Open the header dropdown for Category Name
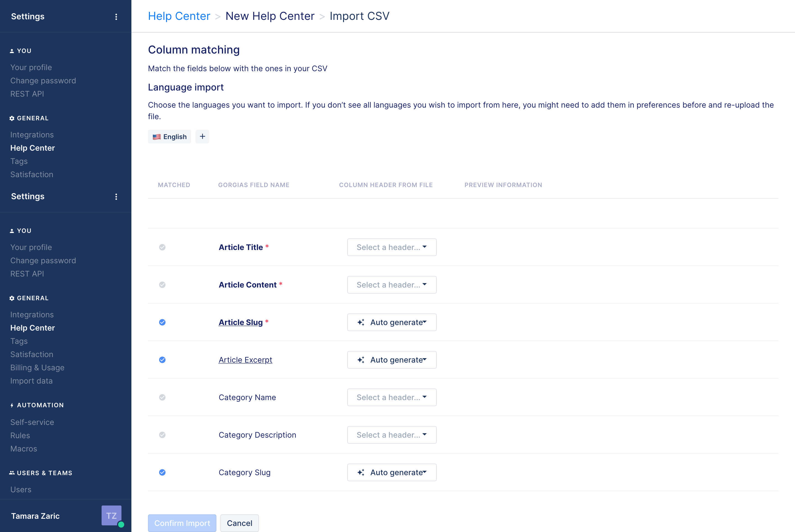Screen dimensions: 795x532 tap(392, 397)
